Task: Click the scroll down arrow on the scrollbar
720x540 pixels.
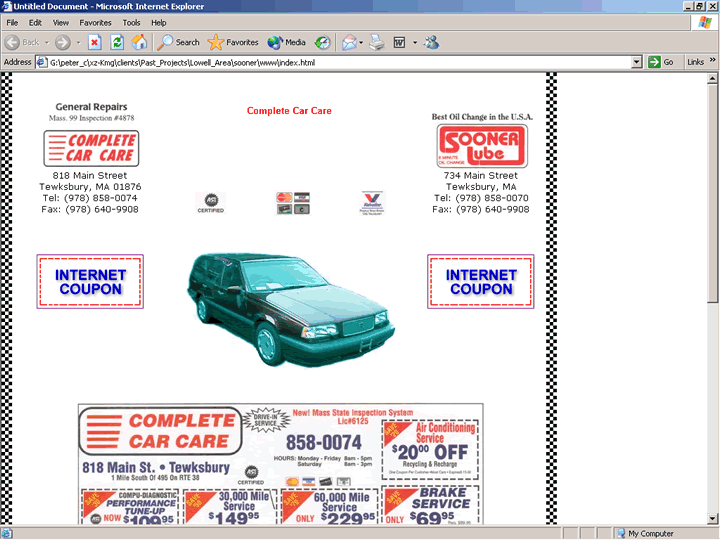Action: tap(712, 518)
